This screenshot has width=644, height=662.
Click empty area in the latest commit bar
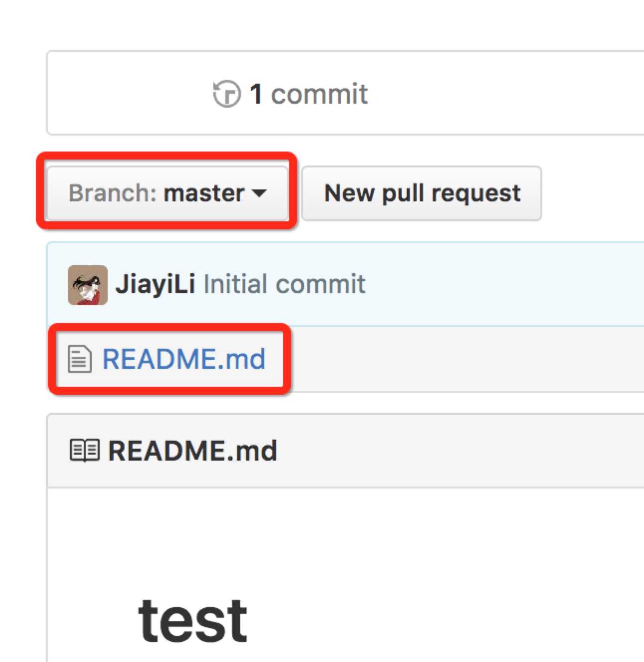tap(498, 284)
